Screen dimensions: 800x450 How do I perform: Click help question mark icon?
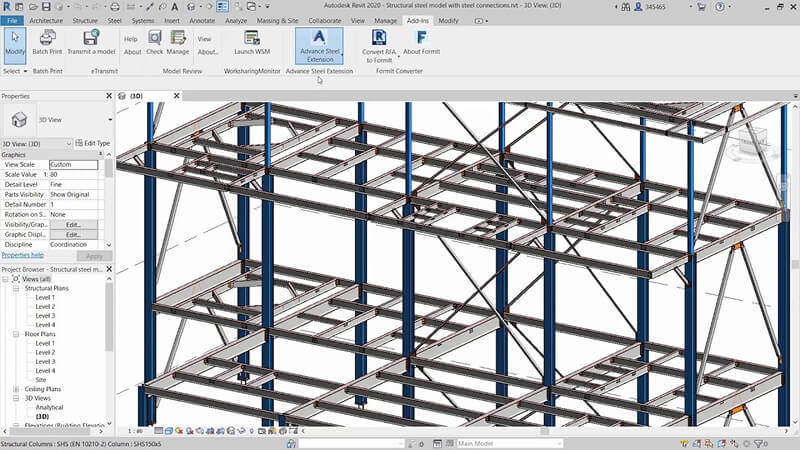click(x=720, y=7)
